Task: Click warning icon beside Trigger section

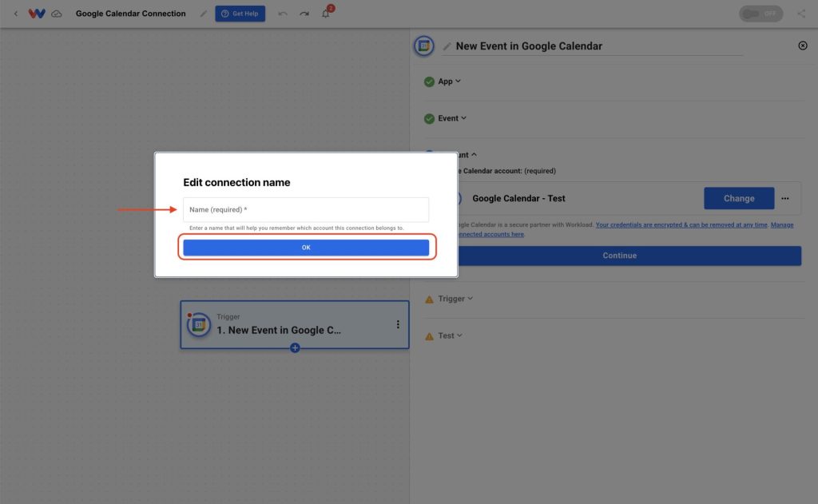Action: 429,300
